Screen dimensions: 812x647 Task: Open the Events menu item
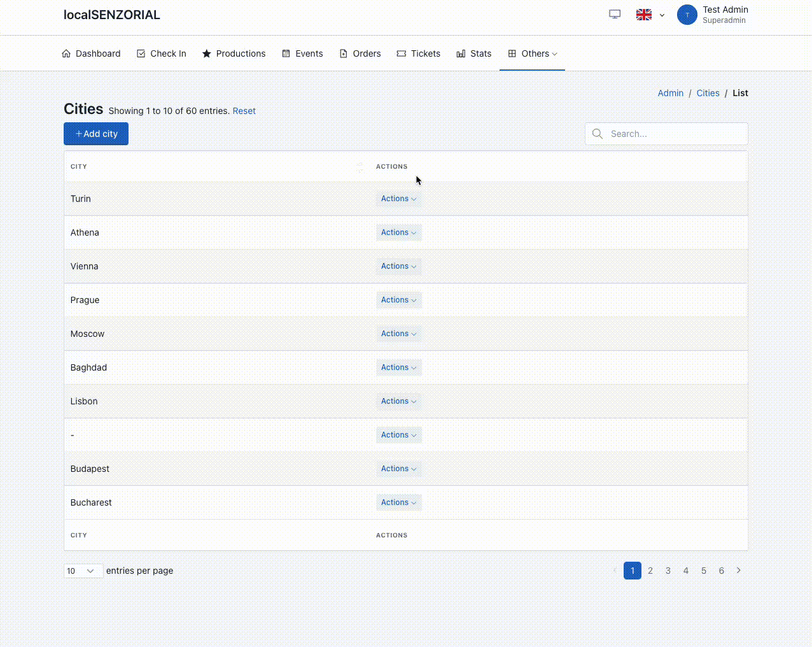pyautogui.click(x=303, y=53)
